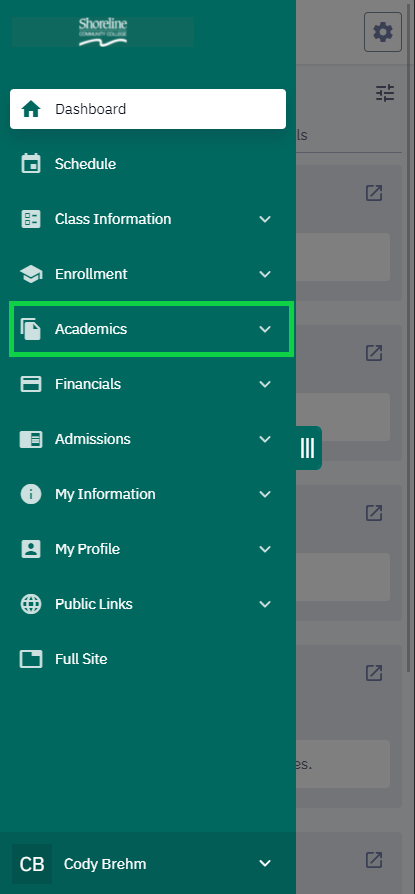
Task: Expand the Class Information chevron
Action: point(265,219)
